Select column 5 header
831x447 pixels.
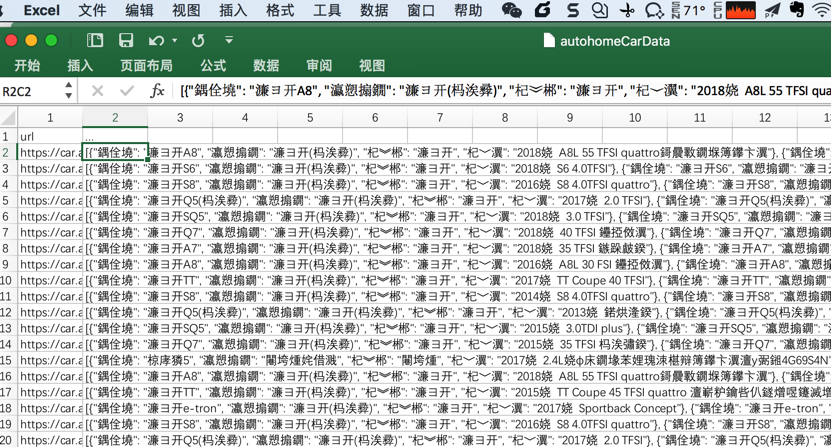tap(310, 117)
